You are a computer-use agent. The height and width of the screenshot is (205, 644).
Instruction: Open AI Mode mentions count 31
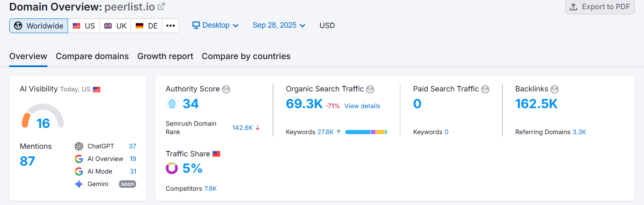(133, 171)
